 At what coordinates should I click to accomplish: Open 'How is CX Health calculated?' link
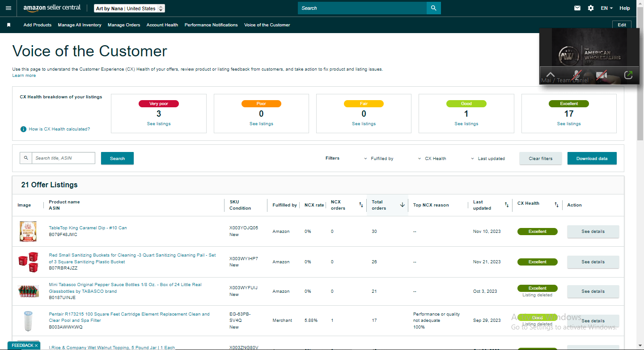tap(59, 129)
